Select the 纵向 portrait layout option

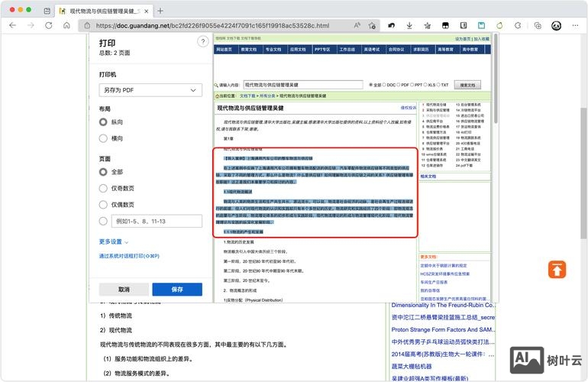coord(103,122)
